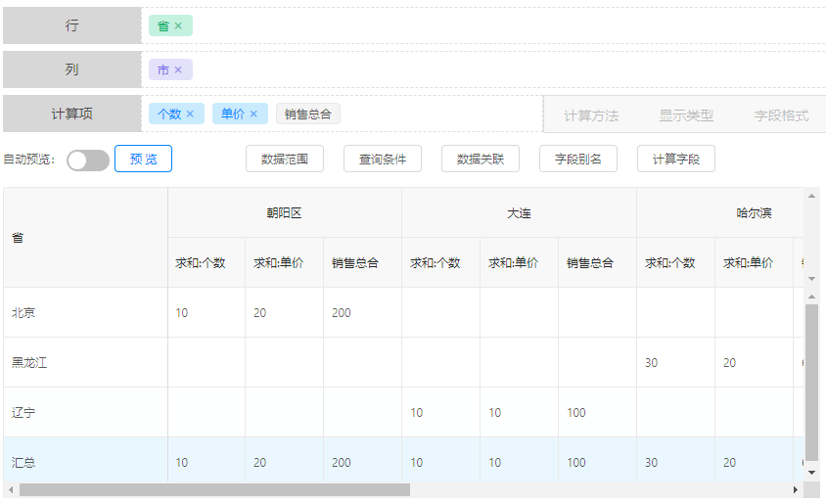Click the horizontal scrollbar thumb

[213, 489]
